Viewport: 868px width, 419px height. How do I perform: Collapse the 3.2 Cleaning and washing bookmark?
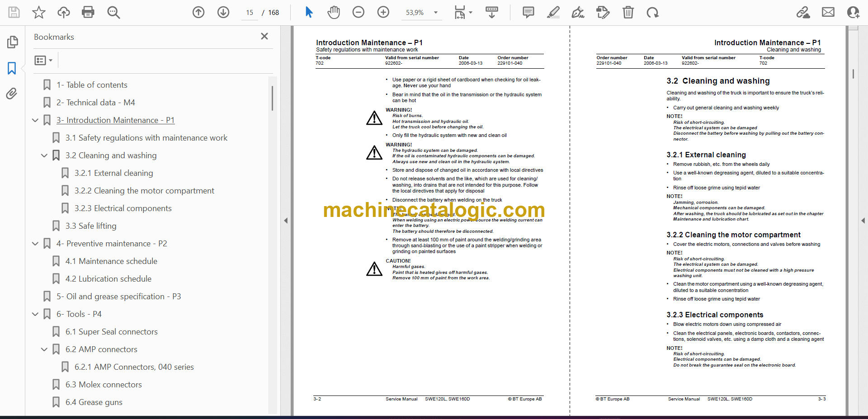coord(44,155)
